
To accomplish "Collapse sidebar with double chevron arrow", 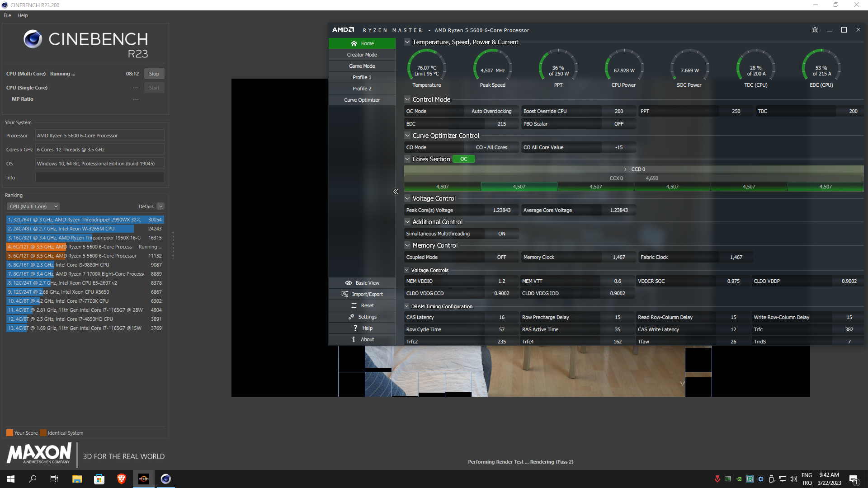I will click(396, 192).
